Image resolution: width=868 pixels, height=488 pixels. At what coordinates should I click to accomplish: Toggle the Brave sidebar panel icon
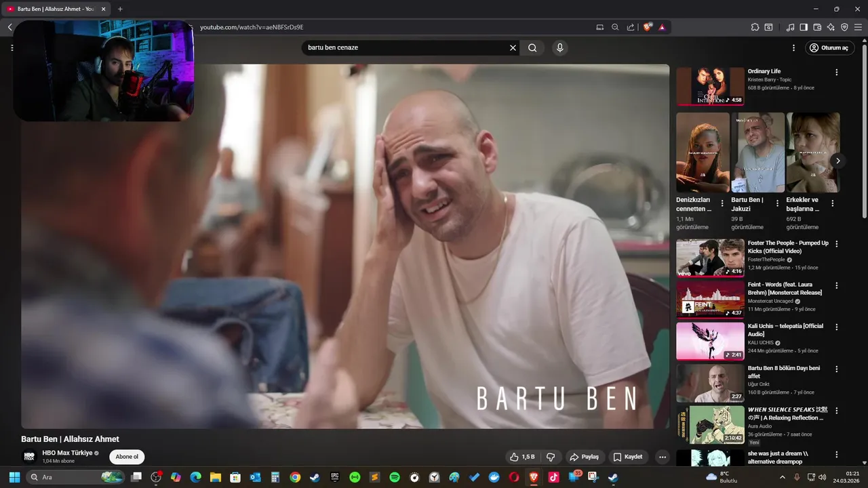click(x=804, y=27)
